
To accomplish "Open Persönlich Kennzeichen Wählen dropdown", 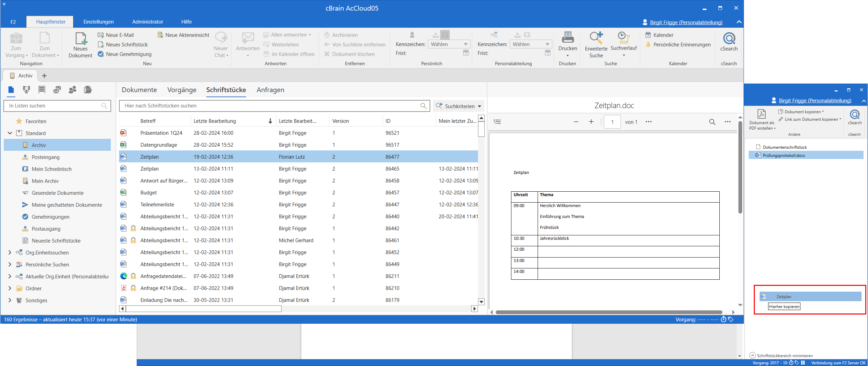I will tap(449, 44).
